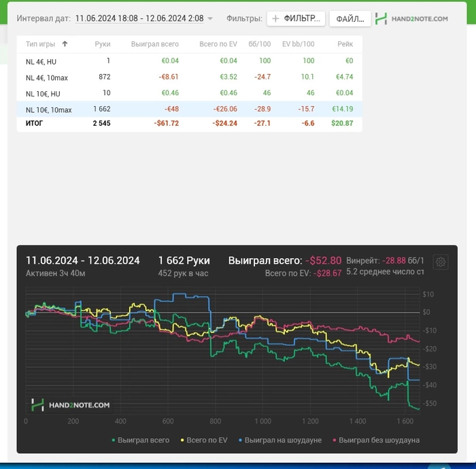Click the ФИЛЬТР... button
Screen dimensions: 476x469
tap(296, 19)
